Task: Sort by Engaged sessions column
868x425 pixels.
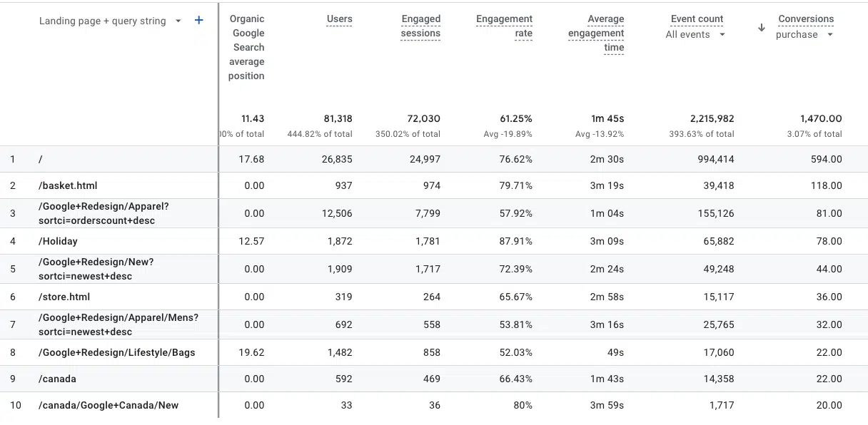Action: click(420, 26)
